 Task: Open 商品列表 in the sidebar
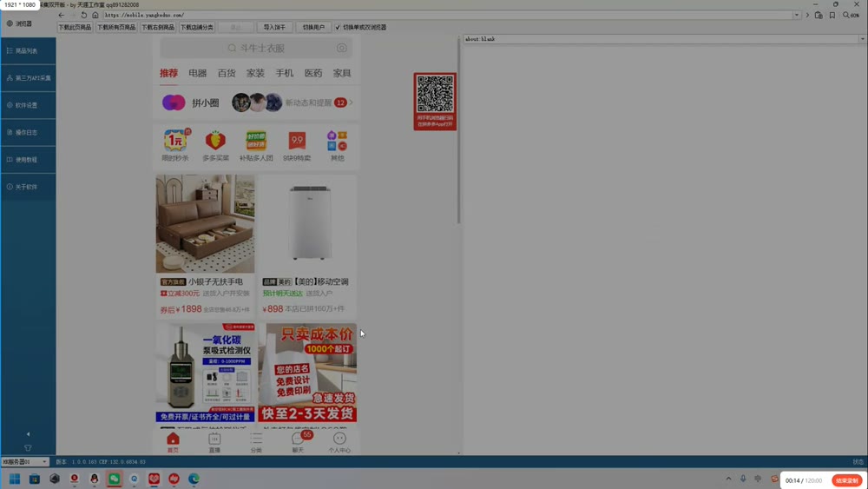(29, 51)
